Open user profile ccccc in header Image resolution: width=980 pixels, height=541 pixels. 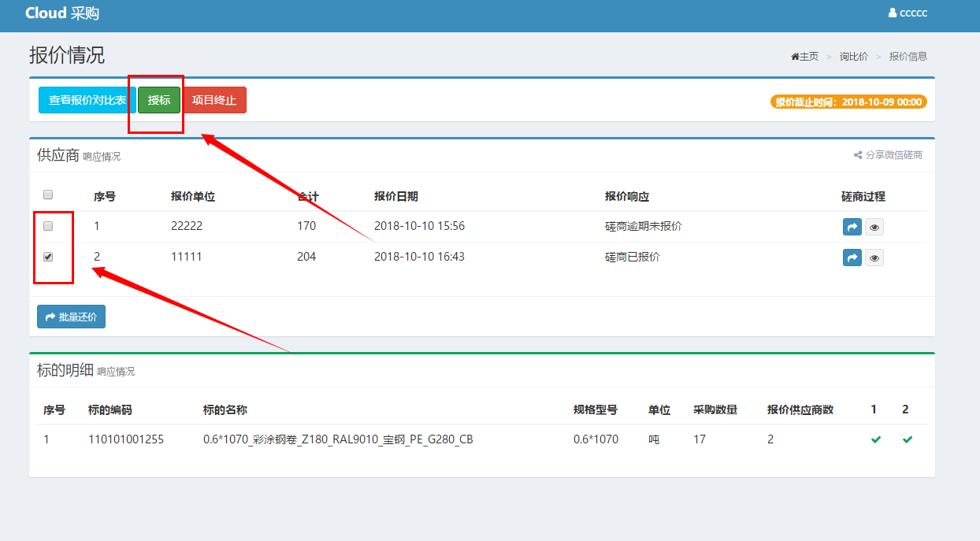[x=908, y=13]
